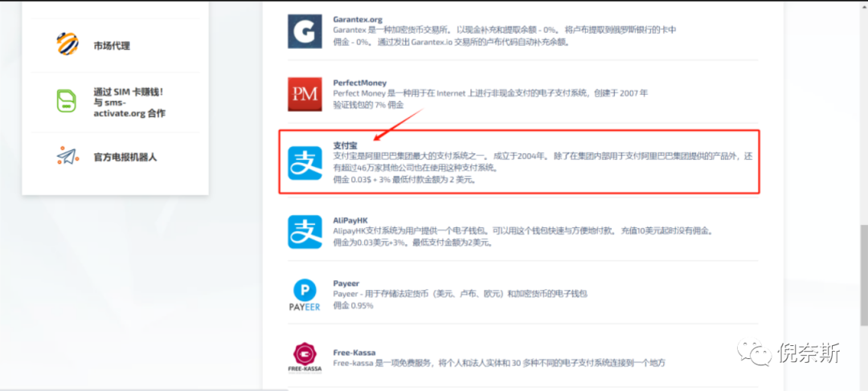Click the Payeer logo icon
This screenshot has height=391, width=868.
[x=305, y=294]
